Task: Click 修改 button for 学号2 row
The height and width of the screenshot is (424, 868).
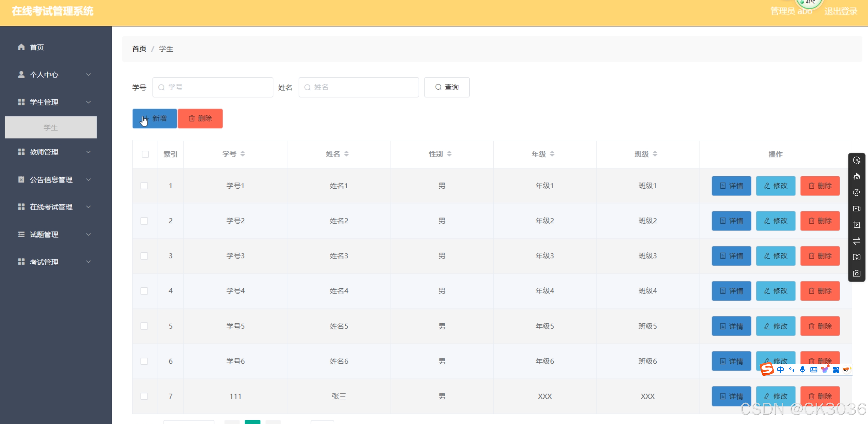Action: click(775, 221)
